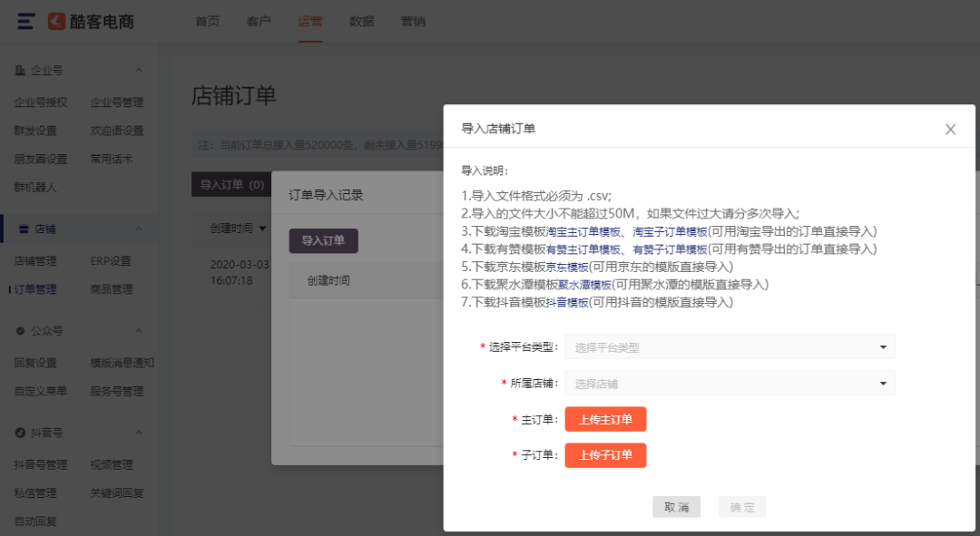The image size is (980, 536).
Task: Click the 企业号 section icon
Action: [20, 70]
